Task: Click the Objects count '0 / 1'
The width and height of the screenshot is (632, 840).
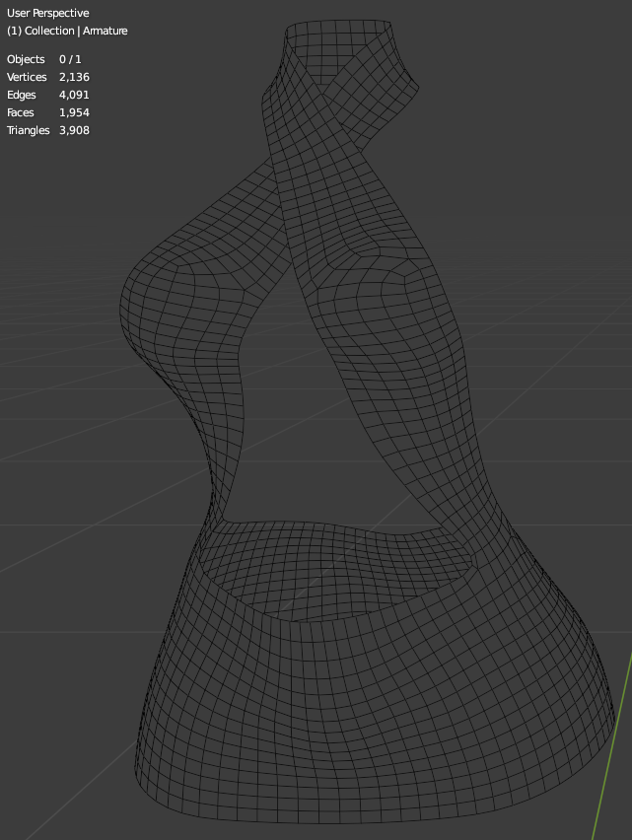Action: click(70, 59)
